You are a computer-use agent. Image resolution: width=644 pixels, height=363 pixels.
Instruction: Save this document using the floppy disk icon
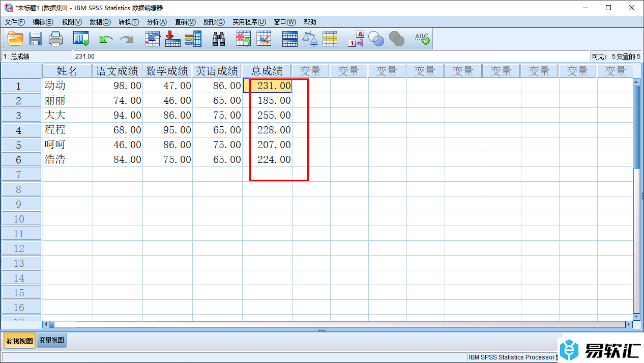coord(35,39)
